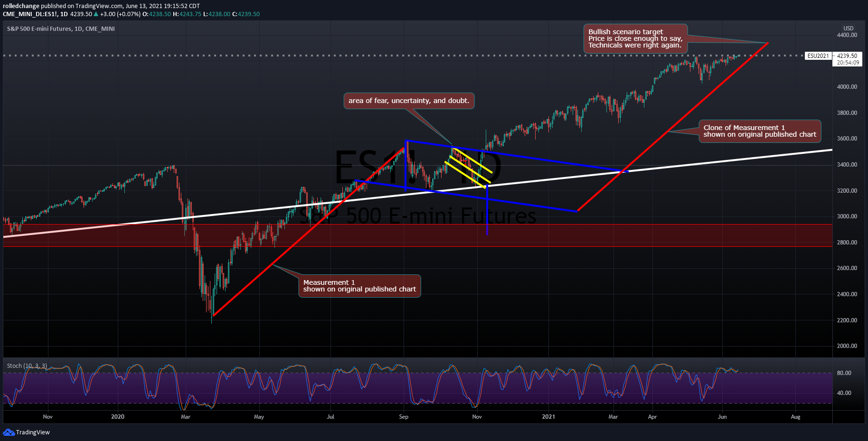Click the Stoch (10, 3, 3) indicator label

(x=27, y=366)
